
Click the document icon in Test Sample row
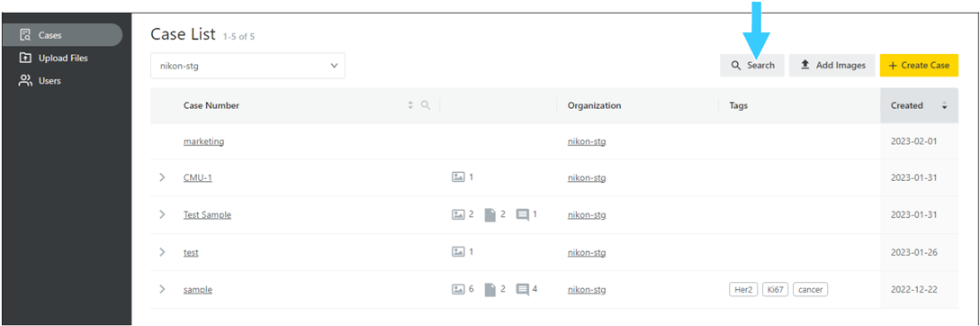(490, 214)
